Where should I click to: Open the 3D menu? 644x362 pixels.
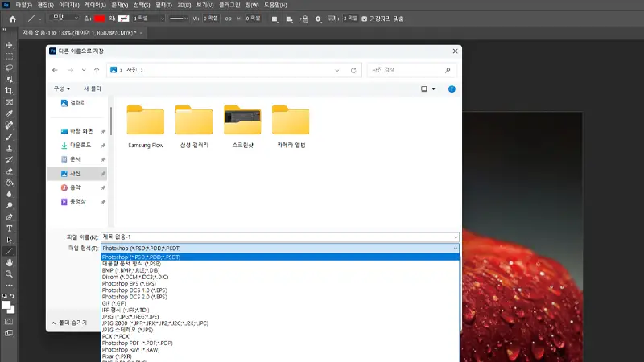[x=184, y=6]
